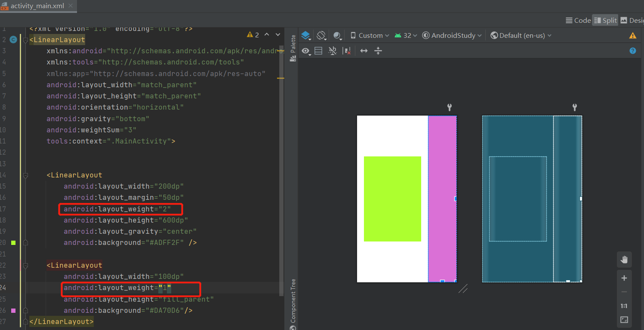Image resolution: width=644 pixels, height=330 pixels.
Task: Select the inner rectangle in blueprint view
Action: point(518,199)
